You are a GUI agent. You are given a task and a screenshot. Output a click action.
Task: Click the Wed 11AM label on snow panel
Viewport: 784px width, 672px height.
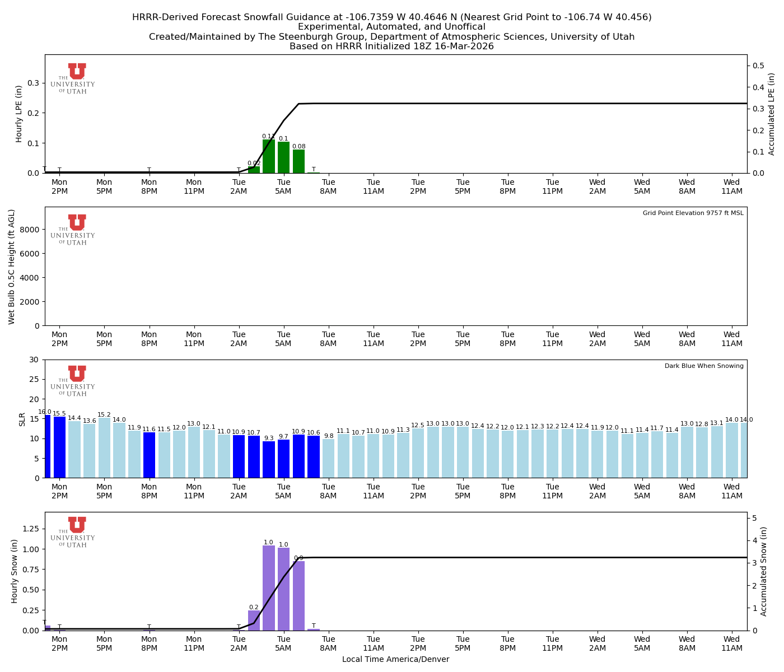[732, 642]
